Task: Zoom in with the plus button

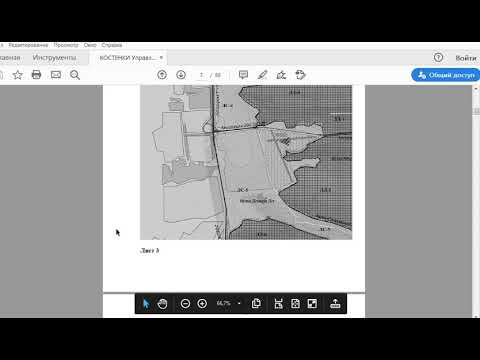Action: click(202, 304)
